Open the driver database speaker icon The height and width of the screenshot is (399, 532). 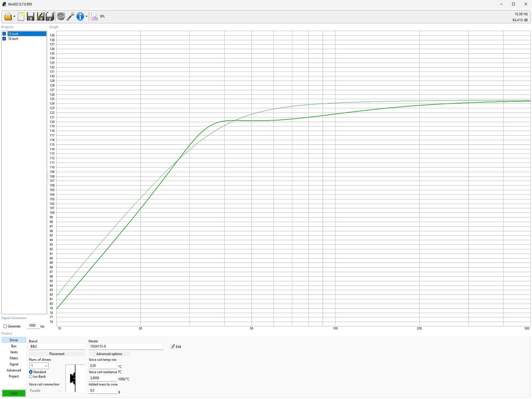pos(61,16)
